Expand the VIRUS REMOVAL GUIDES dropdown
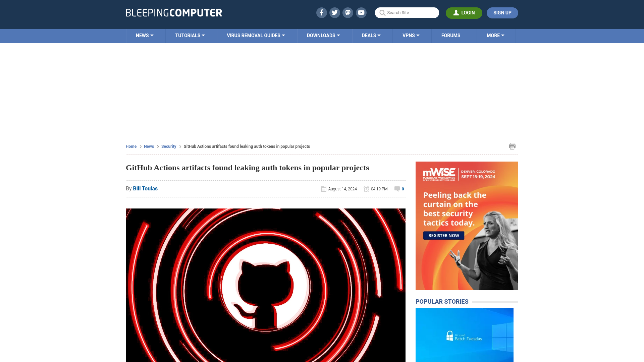 click(x=256, y=35)
